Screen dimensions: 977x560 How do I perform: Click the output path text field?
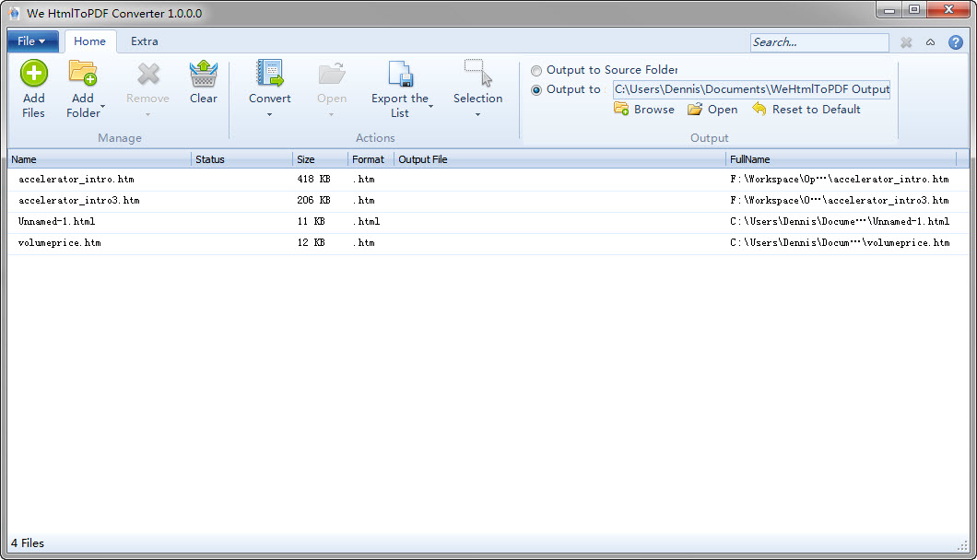[751, 89]
